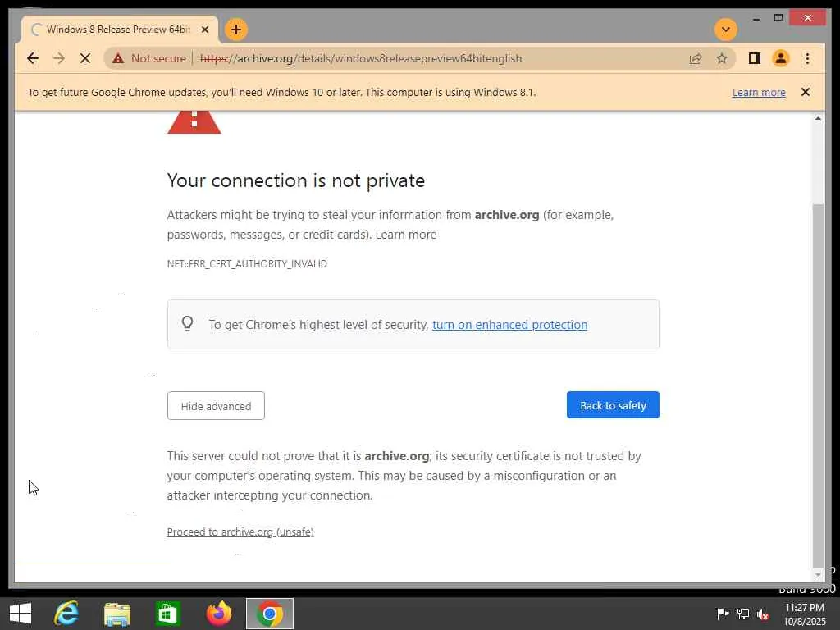Image resolution: width=840 pixels, height=630 pixels.
Task: Click the page scrollbar down arrow
Action: pyautogui.click(x=818, y=575)
